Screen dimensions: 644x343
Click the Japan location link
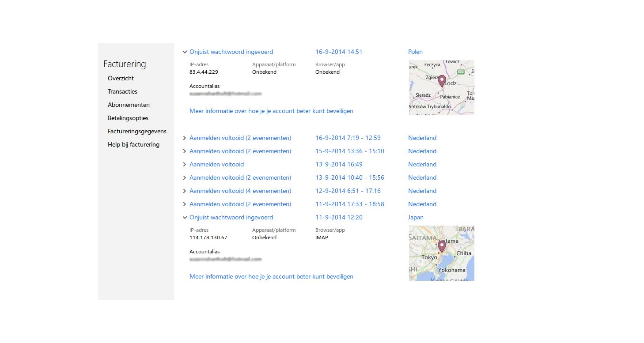(416, 217)
